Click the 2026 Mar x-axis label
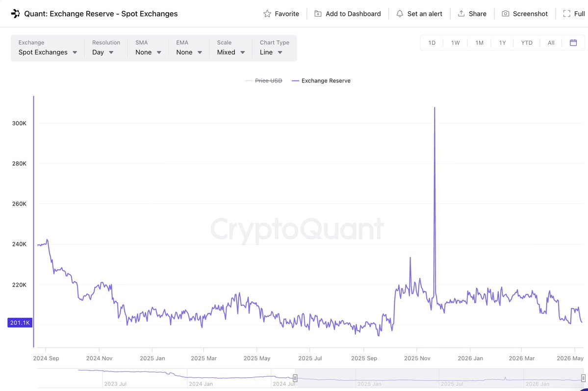This screenshot has height=391, width=588. pos(522,358)
